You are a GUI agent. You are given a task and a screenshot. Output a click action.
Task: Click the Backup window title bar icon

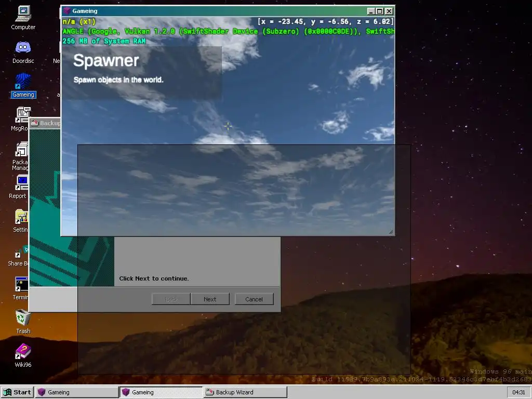(x=34, y=123)
